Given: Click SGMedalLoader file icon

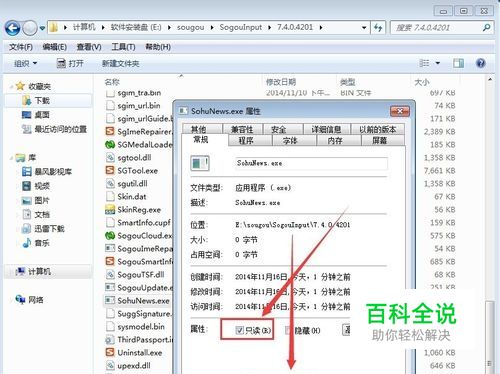Looking at the screenshot, I should pos(110,144).
